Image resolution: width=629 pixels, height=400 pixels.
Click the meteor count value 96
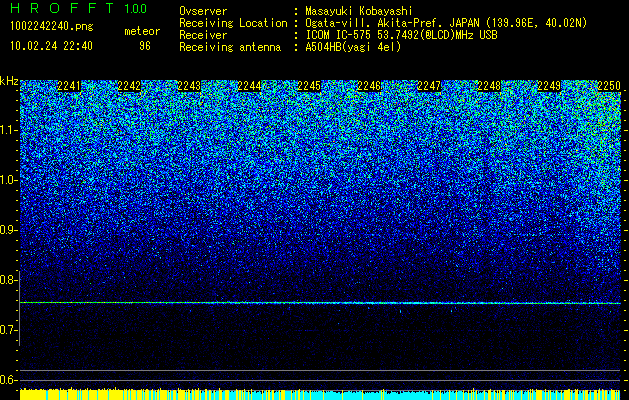pyautogui.click(x=145, y=46)
